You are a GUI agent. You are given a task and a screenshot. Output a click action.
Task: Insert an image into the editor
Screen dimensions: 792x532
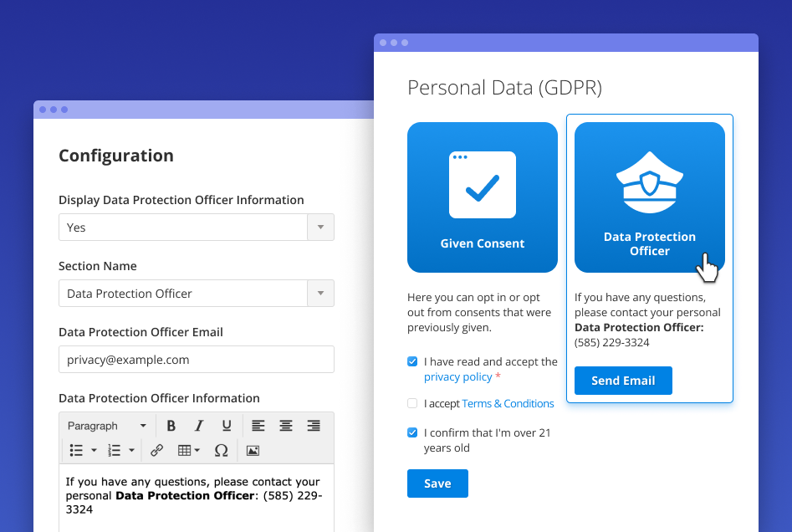[253, 450]
